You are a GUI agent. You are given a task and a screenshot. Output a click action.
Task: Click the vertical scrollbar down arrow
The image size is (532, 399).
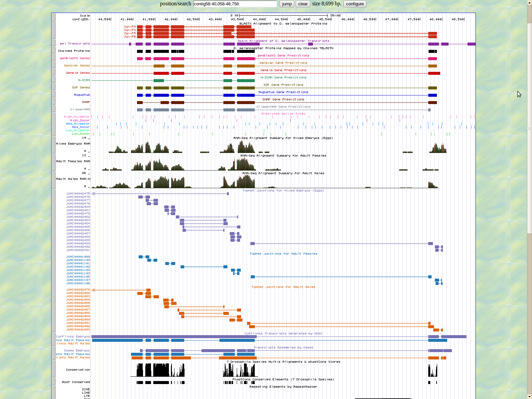[529, 396]
